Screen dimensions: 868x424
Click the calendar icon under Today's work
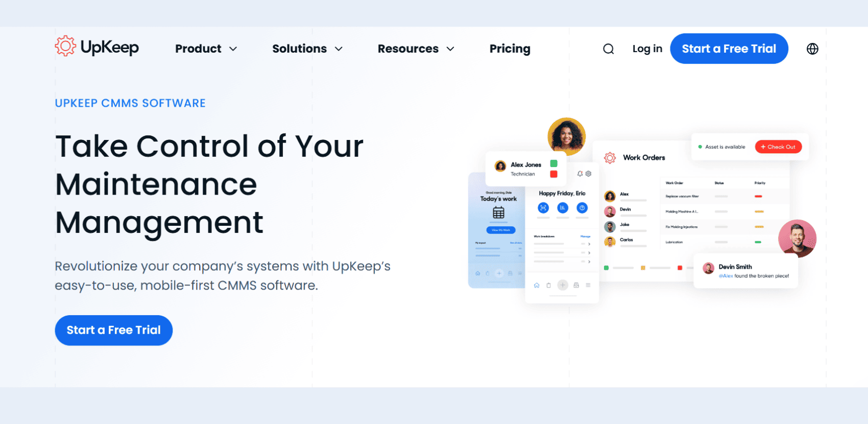tap(498, 213)
